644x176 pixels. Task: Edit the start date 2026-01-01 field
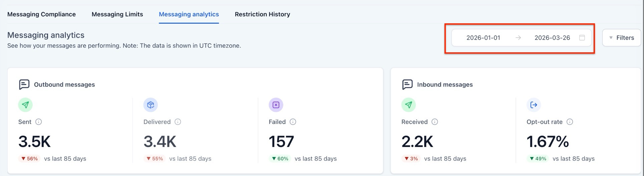click(x=483, y=38)
